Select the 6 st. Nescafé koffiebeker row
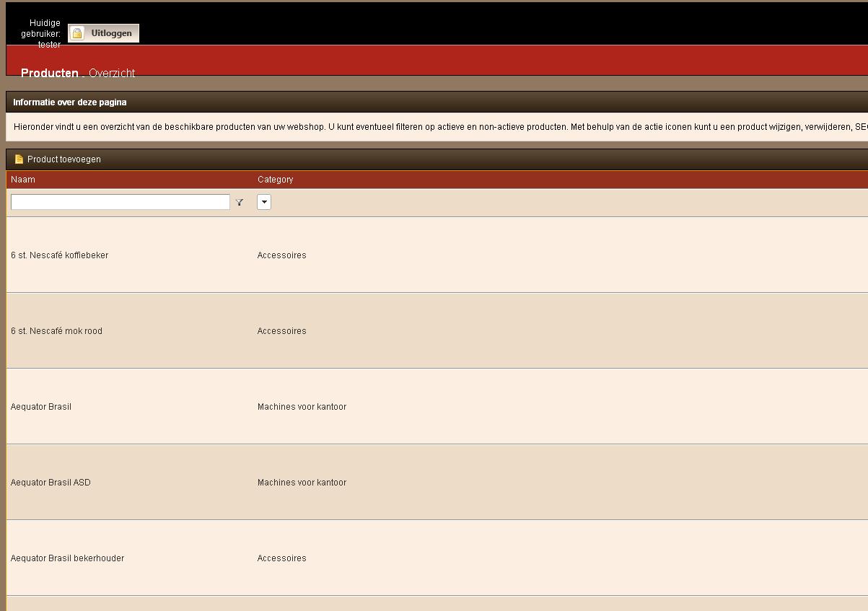 [437, 255]
